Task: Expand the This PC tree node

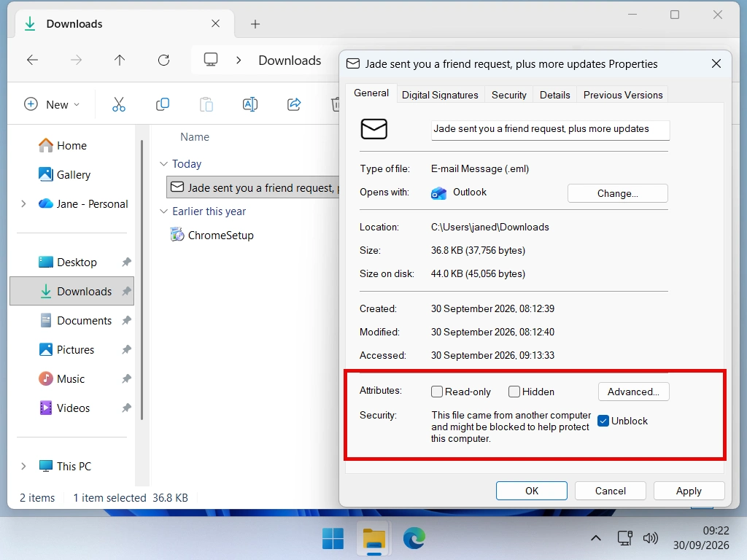Action: coord(23,466)
